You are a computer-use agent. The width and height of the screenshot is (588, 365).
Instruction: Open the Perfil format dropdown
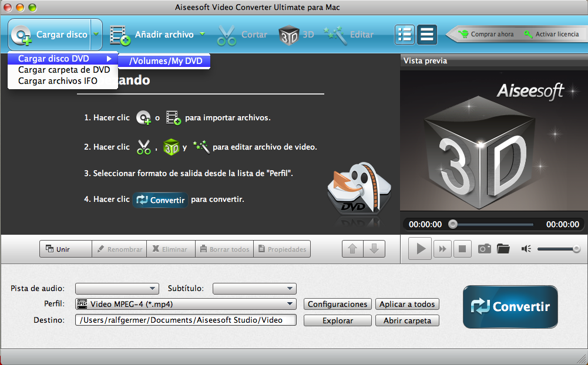tap(186, 304)
